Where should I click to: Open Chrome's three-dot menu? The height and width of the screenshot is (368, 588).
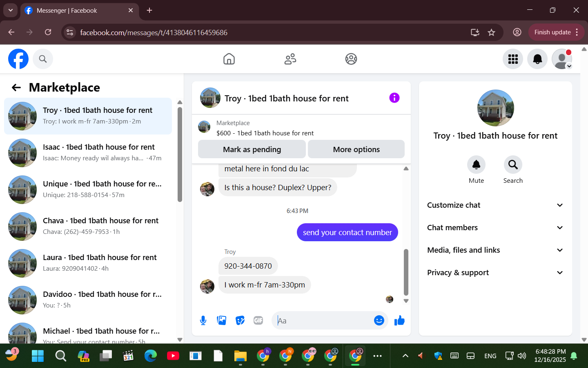[577, 32]
